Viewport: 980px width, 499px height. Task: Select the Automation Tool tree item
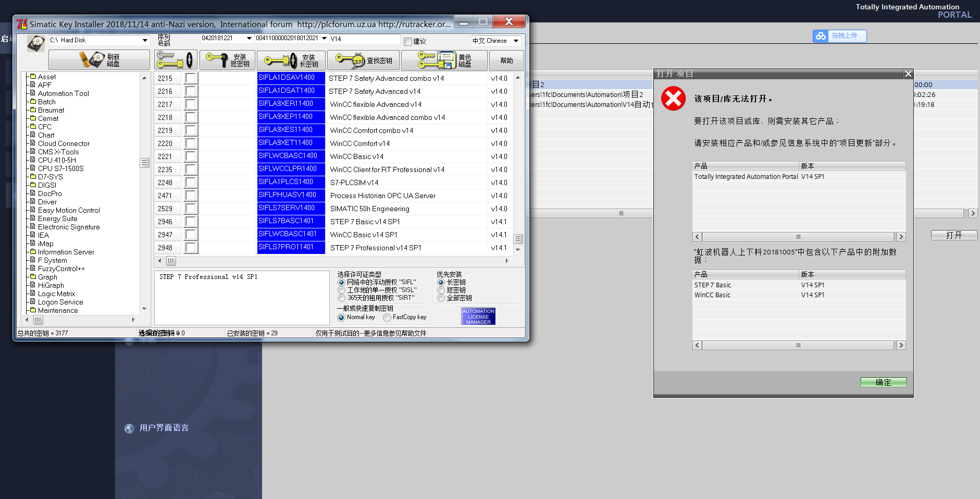tap(63, 93)
